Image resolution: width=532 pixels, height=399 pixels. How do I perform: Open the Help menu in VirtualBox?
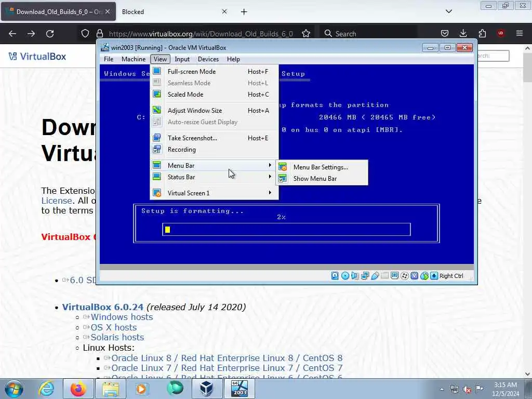(x=233, y=59)
